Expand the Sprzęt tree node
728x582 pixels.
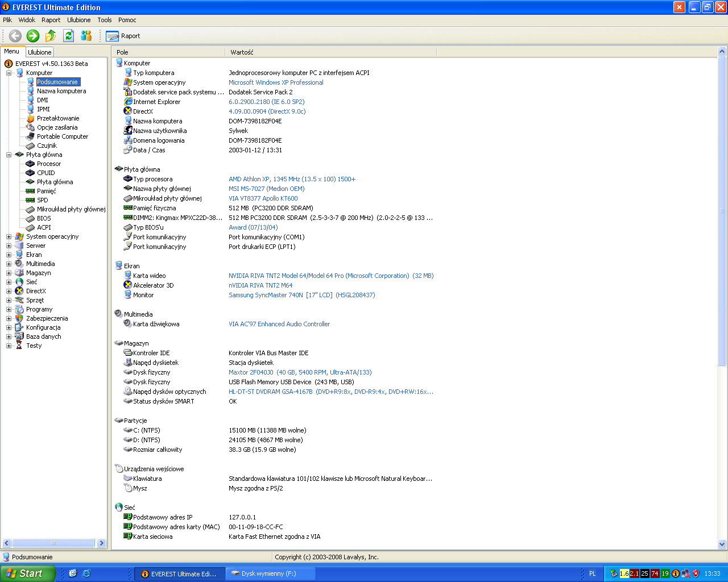pos(9,300)
